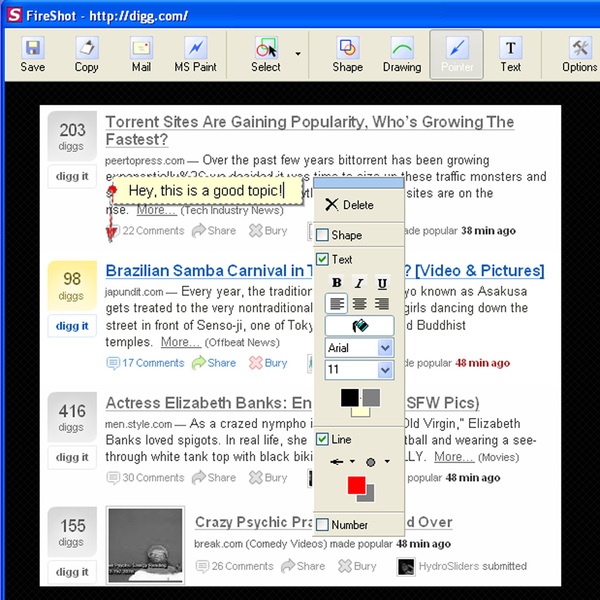Uncheck the Text checkbox
The image size is (600, 600).
click(x=322, y=259)
